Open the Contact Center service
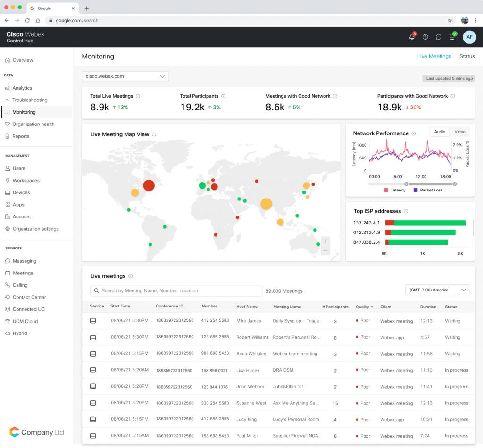Screen dimensions: 483x448 pyautogui.click(x=28, y=297)
